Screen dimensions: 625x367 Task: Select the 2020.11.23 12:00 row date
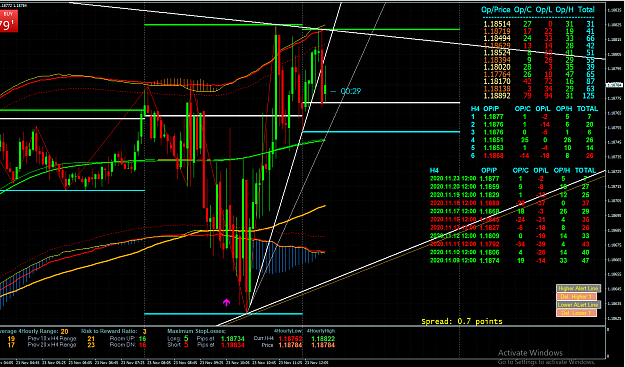click(453, 179)
